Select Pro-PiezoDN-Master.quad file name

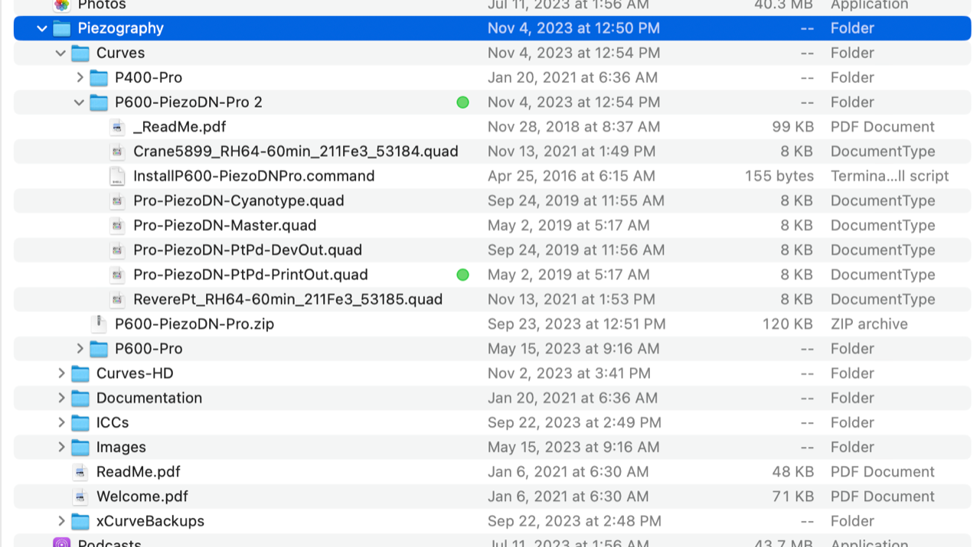point(225,225)
